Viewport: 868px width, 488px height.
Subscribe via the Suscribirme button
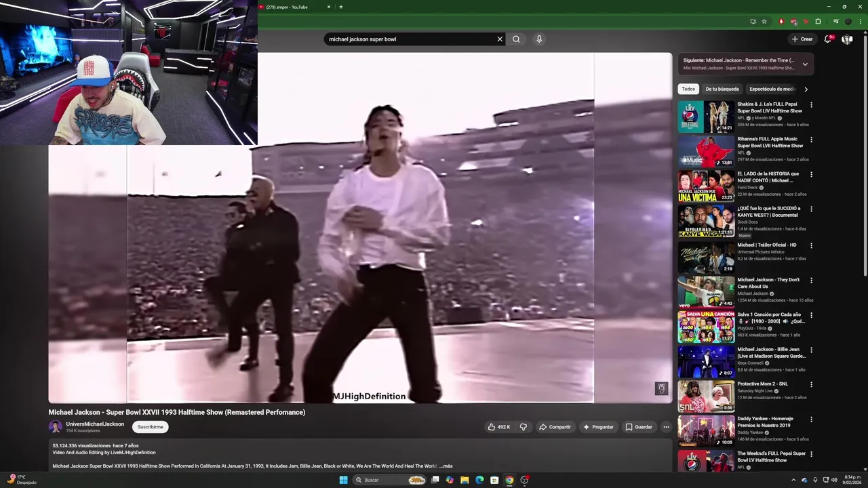click(150, 427)
